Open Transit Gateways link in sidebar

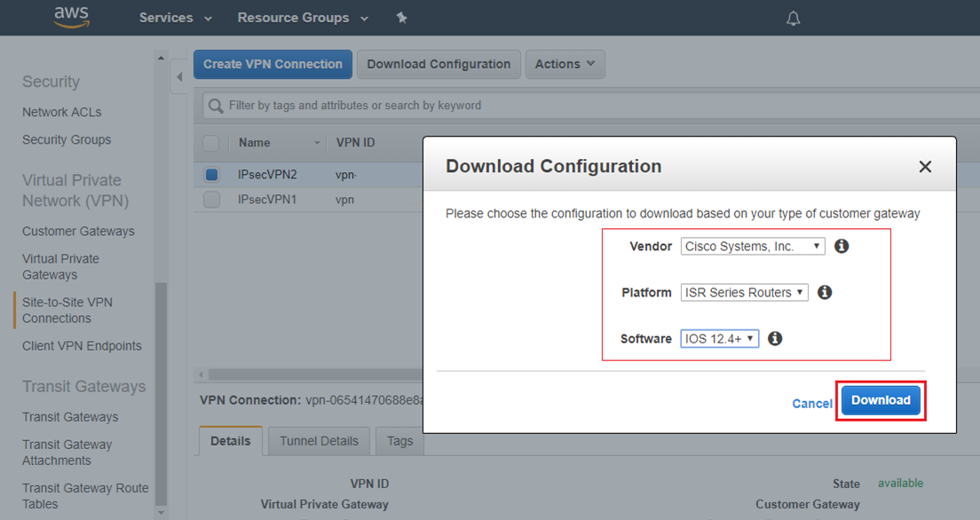pos(70,417)
